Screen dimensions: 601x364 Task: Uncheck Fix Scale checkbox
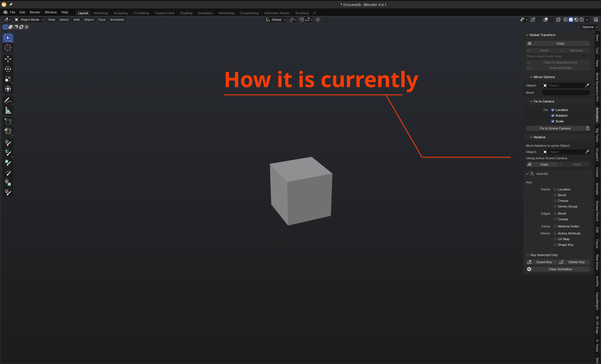coord(553,121)
